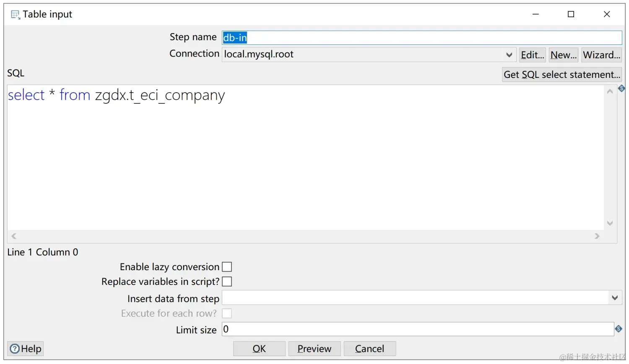
Task: Launch the connection Wizard... button
Action: click(x=602, y=55)
